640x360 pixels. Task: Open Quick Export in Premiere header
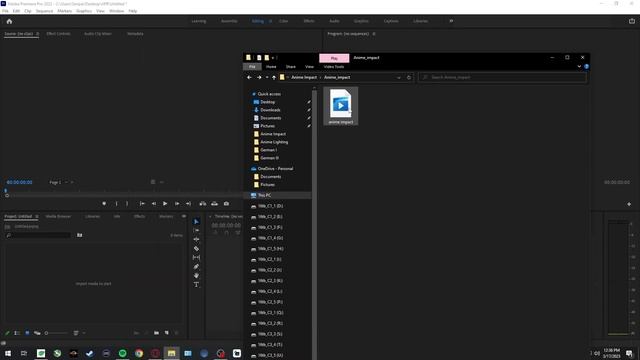pos(631,21)
